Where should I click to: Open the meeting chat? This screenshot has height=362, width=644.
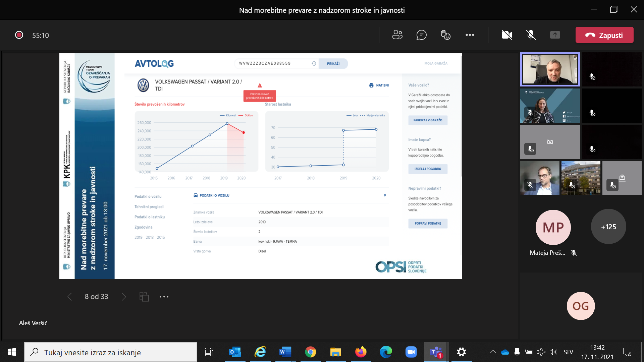tap(421, 35)
